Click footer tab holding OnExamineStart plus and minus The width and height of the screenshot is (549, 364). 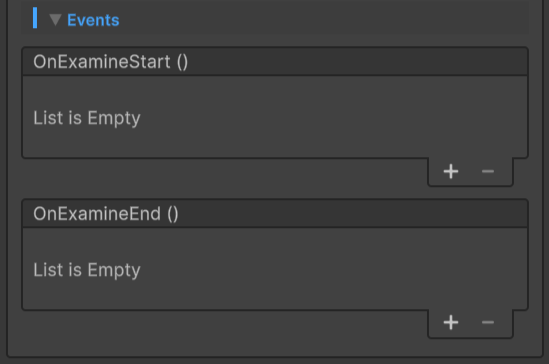(x=470, y=172)
